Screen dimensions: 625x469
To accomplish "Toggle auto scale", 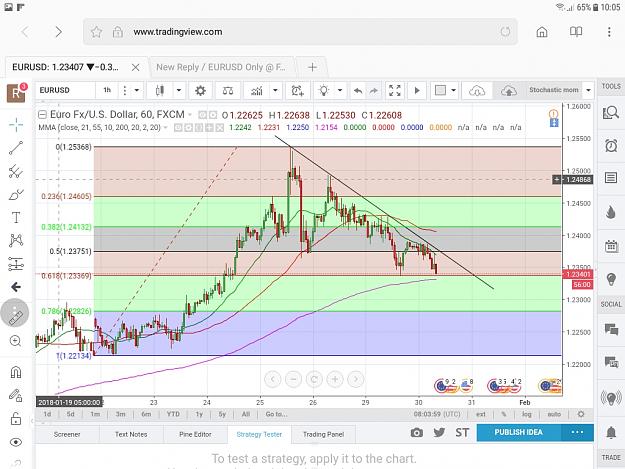I will [x=554, y=414].
